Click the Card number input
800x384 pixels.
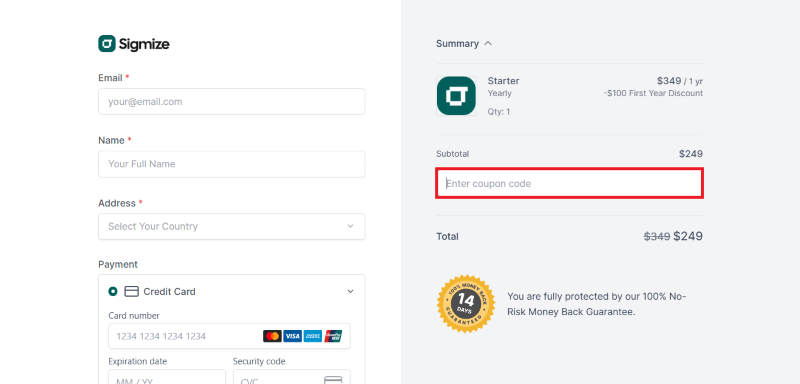coord(230,336)
